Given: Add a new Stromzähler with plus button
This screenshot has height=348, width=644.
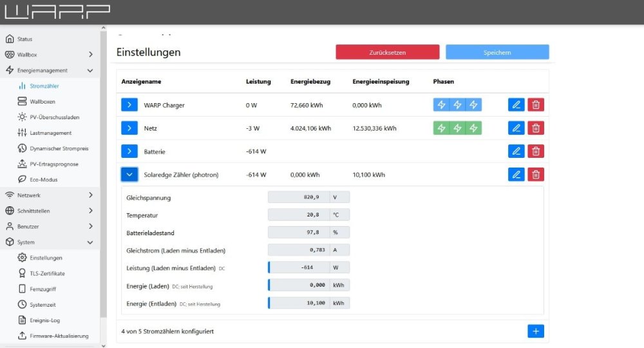Looking at the screenshot, I should pyautogui.click(x=536, y=331).
